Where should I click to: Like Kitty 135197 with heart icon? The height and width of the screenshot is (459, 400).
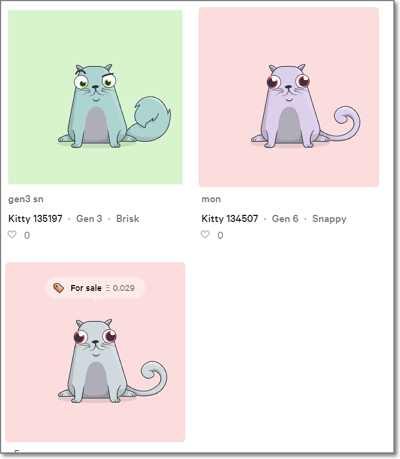pyautogui.click(x=12, y=235)
